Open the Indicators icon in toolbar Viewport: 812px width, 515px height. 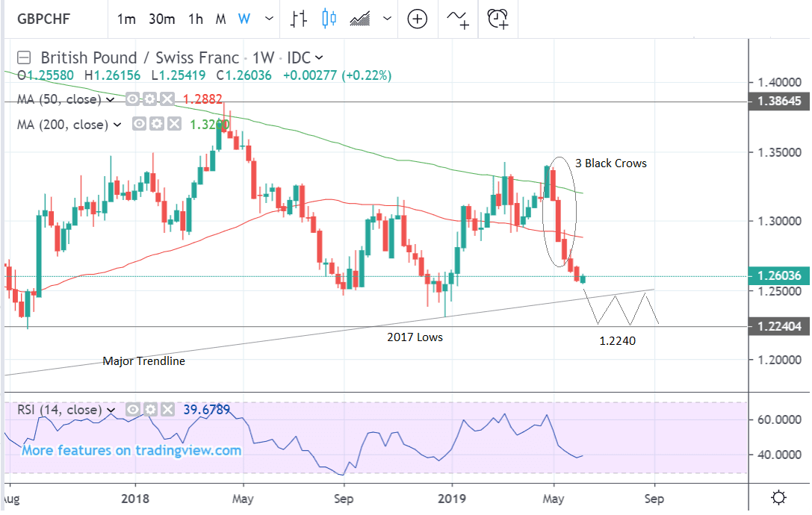pyautogui.click(x=458, y=19)
